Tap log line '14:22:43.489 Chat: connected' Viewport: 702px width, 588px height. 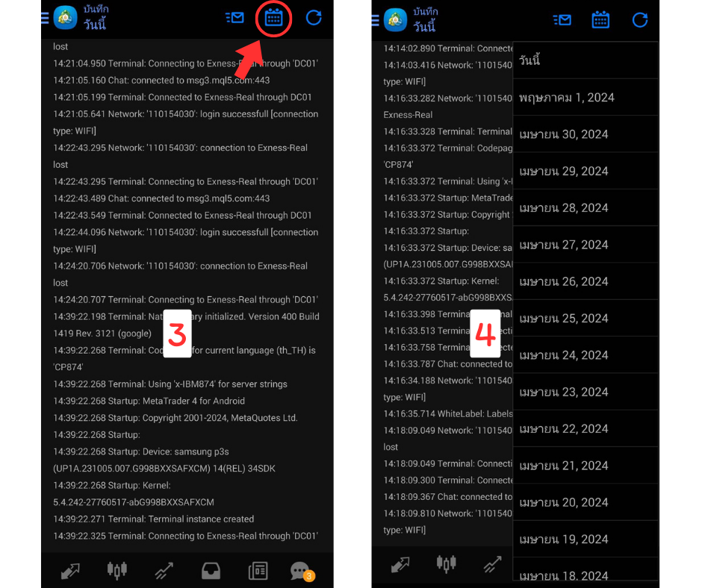click(161, 198)
